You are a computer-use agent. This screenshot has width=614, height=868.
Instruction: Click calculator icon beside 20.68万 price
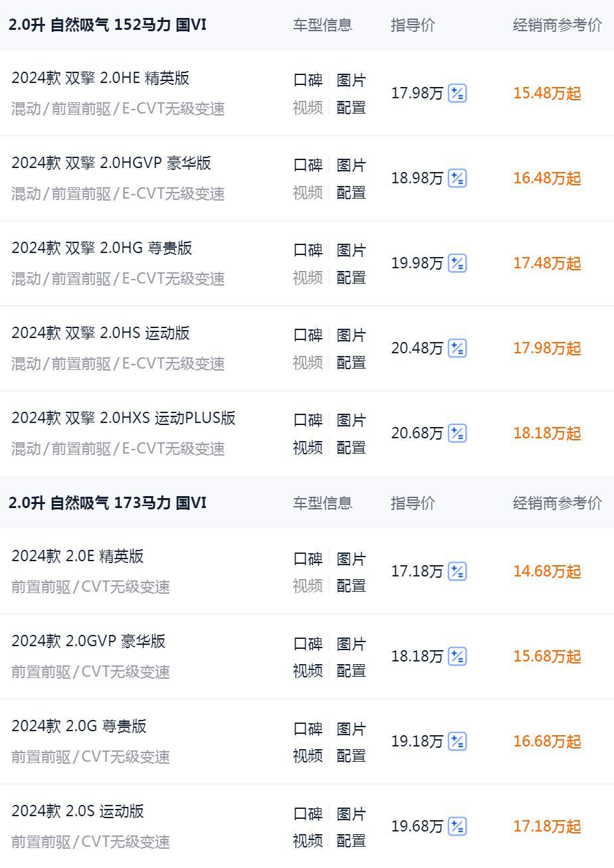pos(457,434)
